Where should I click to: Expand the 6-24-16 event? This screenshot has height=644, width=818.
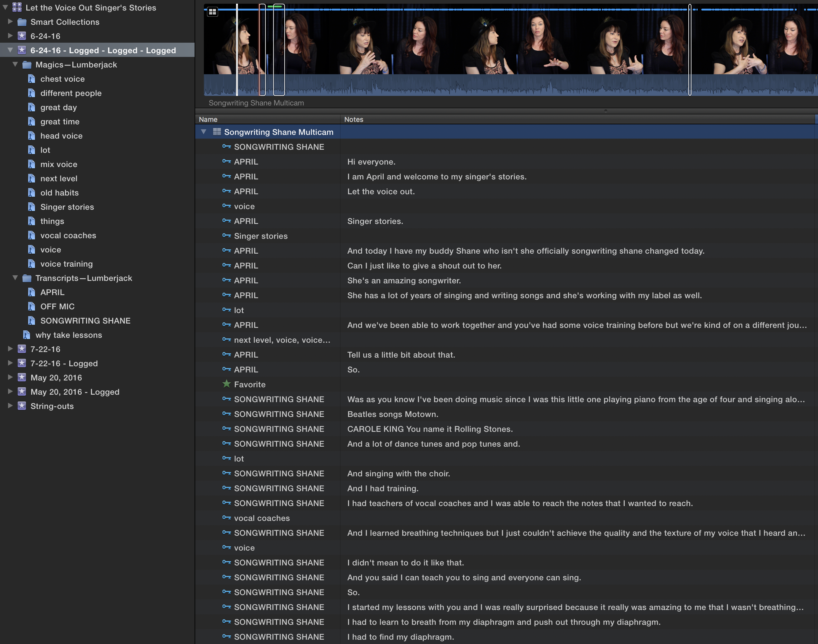10,36
